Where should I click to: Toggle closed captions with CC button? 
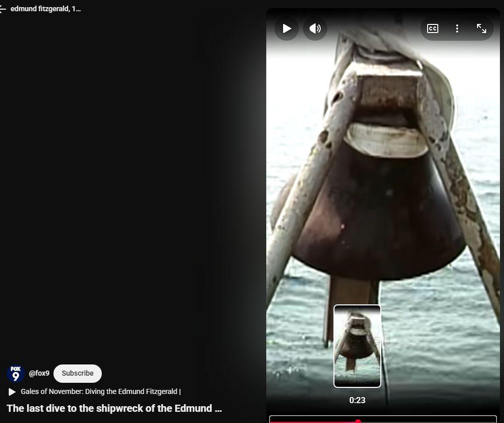point(432,29)
